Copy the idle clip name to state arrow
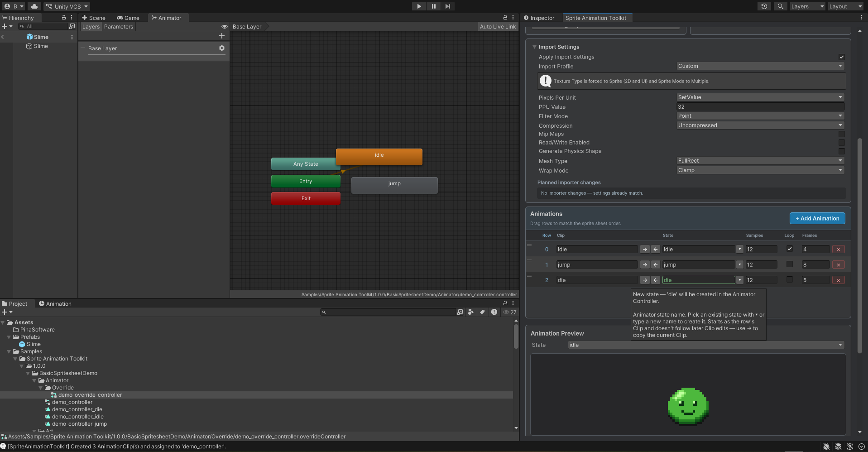Image resolution: width=868 pixels, height=452 pixels. pos(645,249)
